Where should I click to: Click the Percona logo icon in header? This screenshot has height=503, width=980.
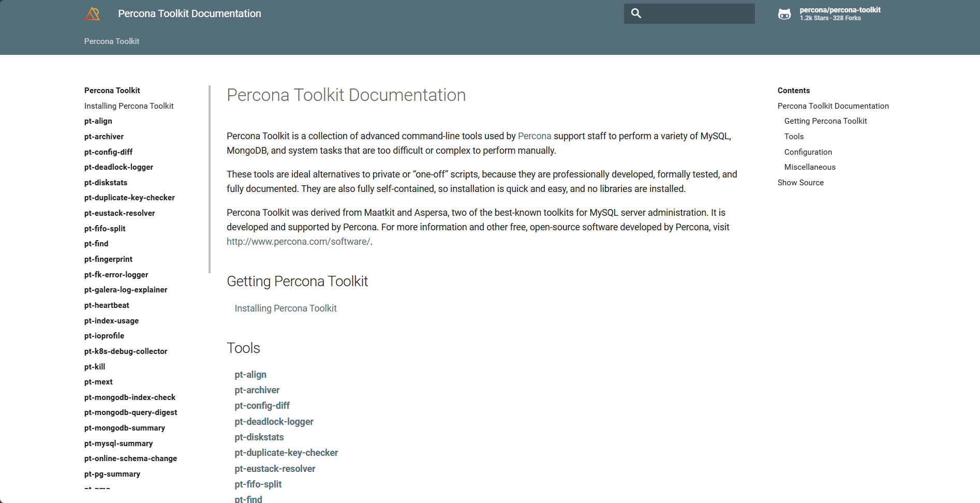[92, 14]
